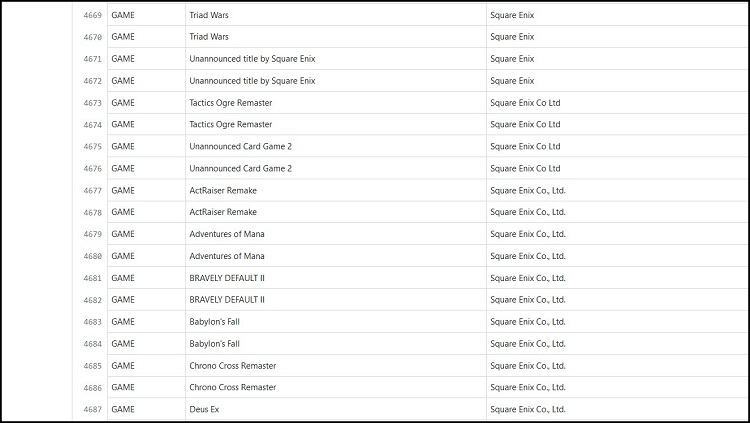Select the Square Enix Co Ltd cell in row 4674

[x=525, y=125]
